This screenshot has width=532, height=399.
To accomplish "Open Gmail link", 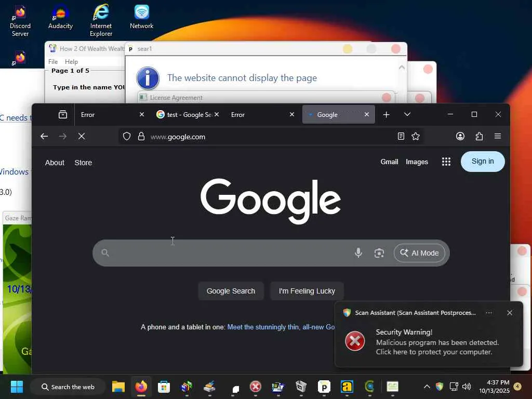I will 389,162.
